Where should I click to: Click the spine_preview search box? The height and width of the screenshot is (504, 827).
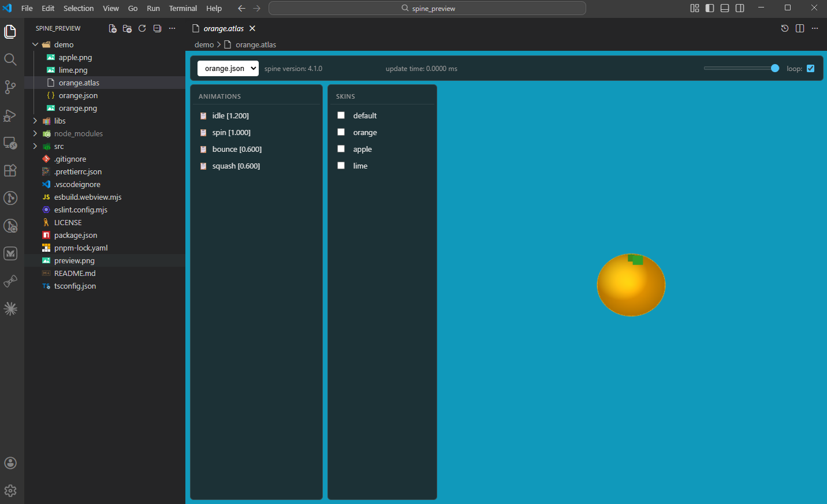(x=427, y=8)
